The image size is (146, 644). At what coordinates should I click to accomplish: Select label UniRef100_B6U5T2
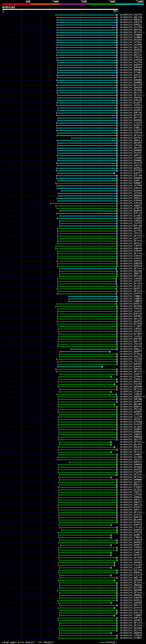coord(131,289)
